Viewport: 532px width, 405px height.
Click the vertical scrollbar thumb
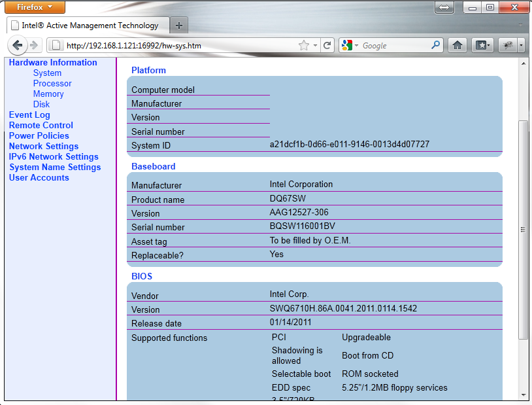(x=523, y=230)
